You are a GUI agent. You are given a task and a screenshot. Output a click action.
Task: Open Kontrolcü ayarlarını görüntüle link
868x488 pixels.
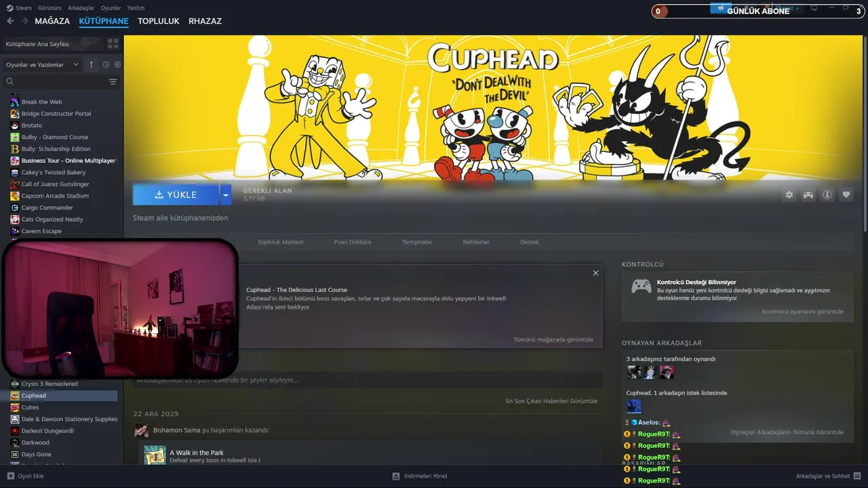point(802,312)
